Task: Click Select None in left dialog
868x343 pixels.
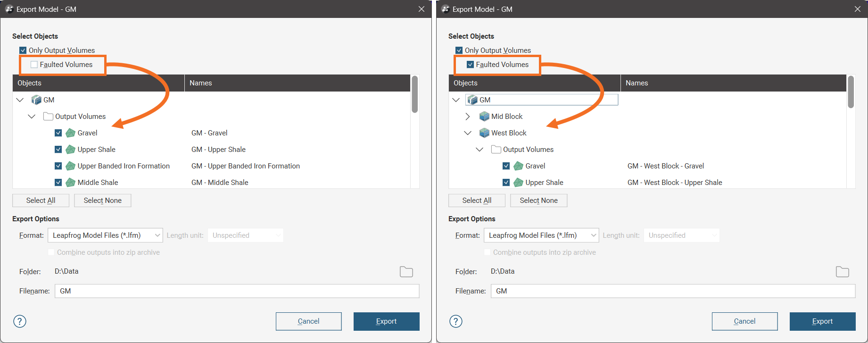Action: coord(102,201)
